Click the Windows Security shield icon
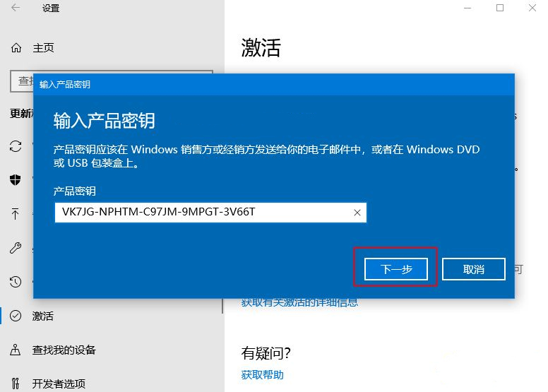The width and height of the screenshot is (548, 392). pos(15,179)
